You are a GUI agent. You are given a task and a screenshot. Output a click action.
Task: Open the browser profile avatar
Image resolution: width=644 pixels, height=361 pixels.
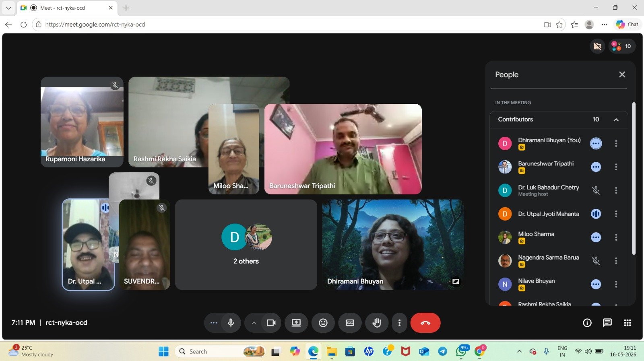[589, 25]
